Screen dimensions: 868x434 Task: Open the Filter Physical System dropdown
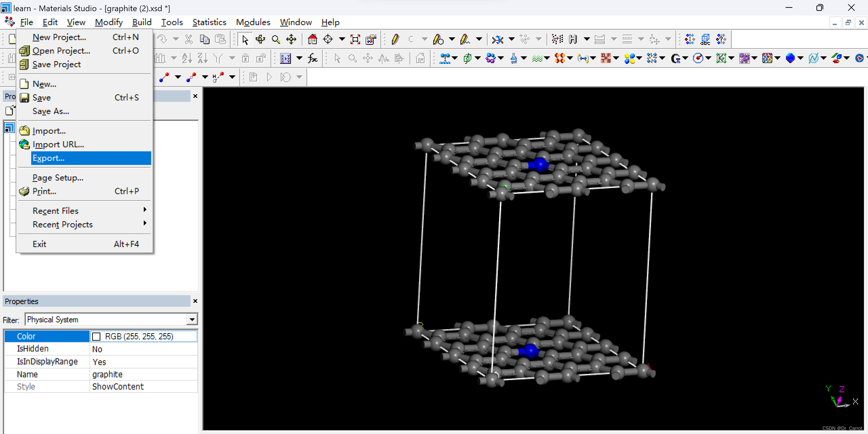pos(192,319)
